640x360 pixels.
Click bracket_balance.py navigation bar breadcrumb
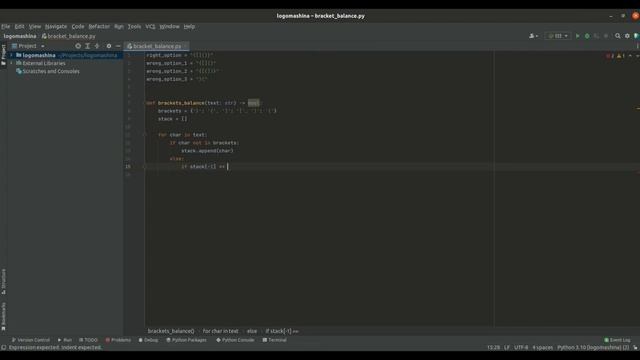click(x=69, y=36)
